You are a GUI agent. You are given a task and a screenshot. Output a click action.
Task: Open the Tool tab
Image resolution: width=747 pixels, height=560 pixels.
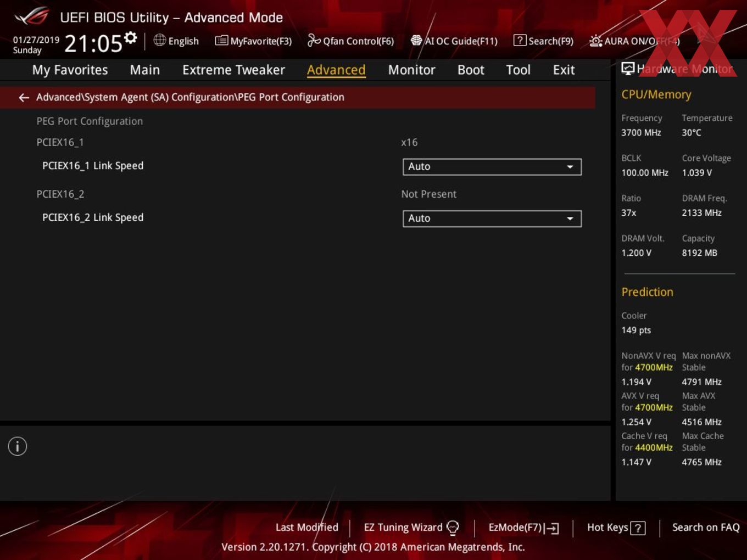[518, 70]
